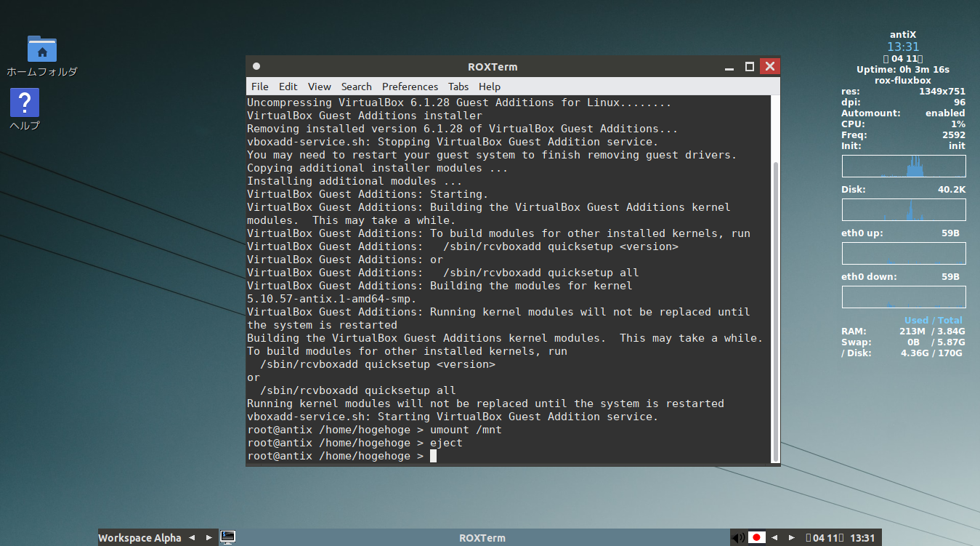This screenshot has height=546, width=980.
Task: Select the ROXTerm taskbar entry
Action: coord(482,538)
